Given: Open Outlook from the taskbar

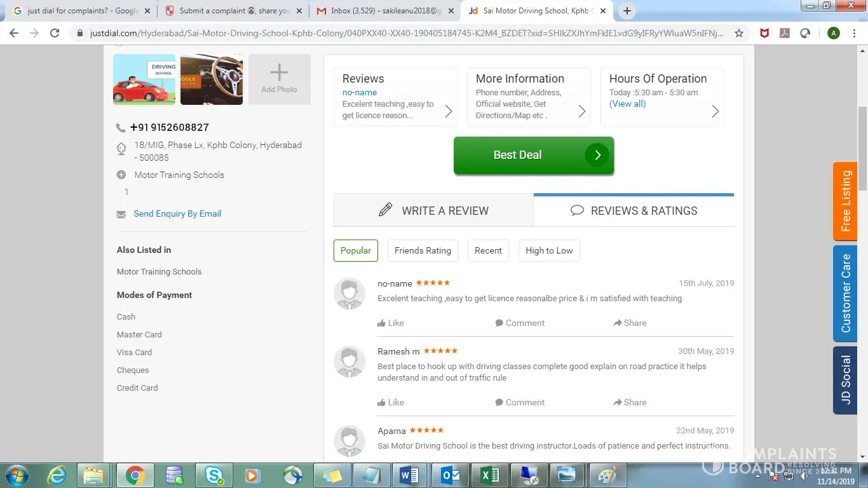Looking at the screenshot, I should [x=451, y=475].
